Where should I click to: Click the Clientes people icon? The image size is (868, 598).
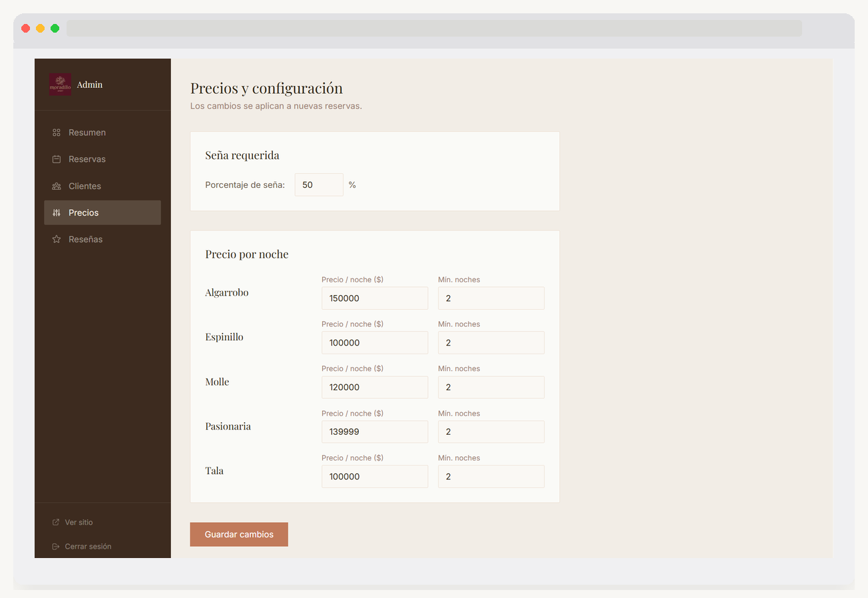coord(57,186)
